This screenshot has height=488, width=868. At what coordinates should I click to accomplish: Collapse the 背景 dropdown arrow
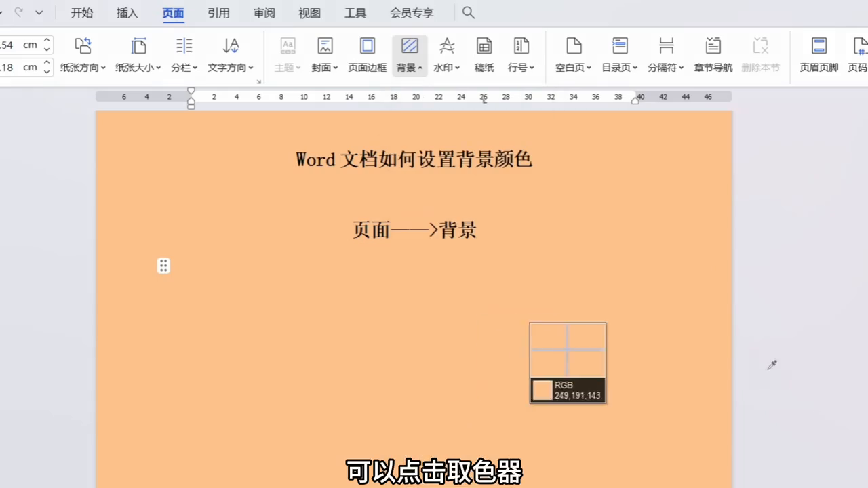point(420,68)
